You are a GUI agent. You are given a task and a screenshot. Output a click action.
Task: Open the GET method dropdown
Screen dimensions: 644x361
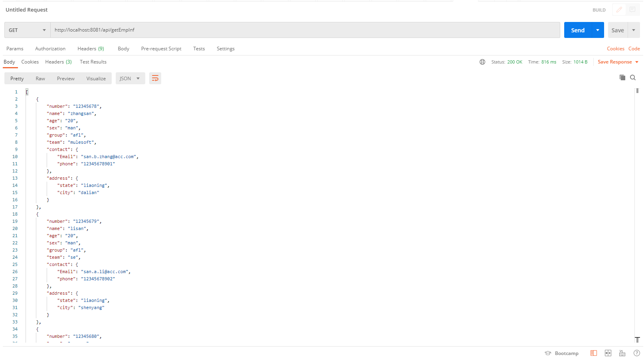pos(27,30)
